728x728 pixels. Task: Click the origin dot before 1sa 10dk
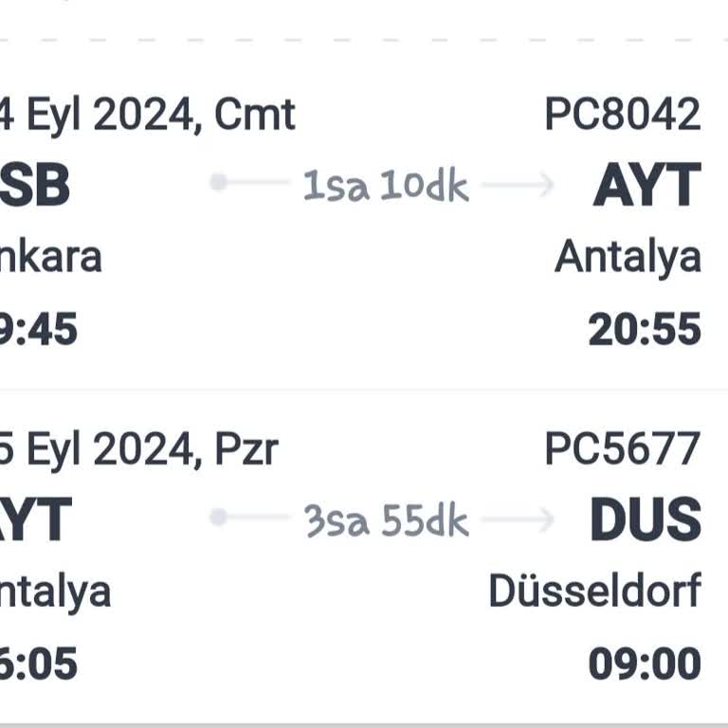coord(219,182)
